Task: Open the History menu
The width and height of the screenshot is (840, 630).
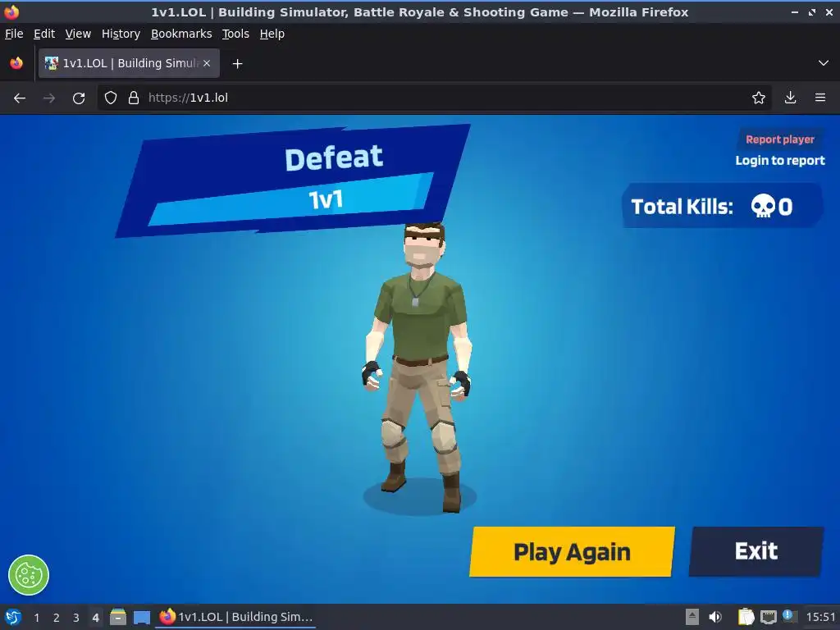Action: (x=121, y=34)
